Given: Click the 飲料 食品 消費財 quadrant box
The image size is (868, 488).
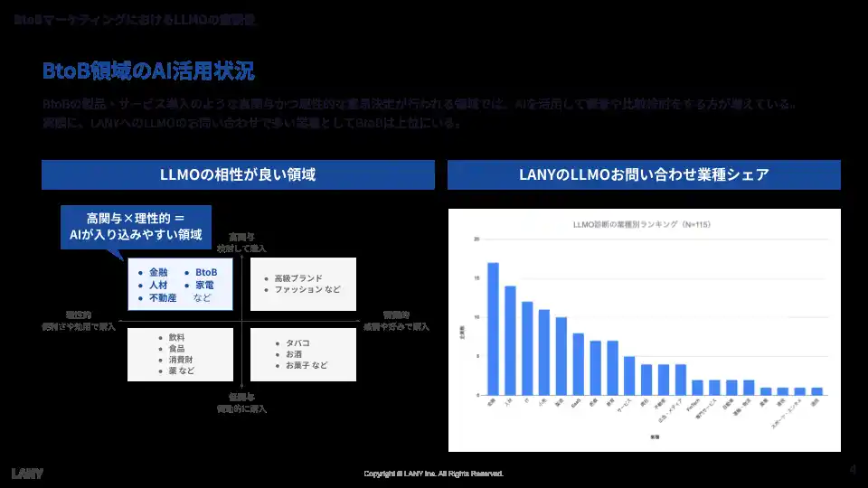Looking at the screenshot, I should click(179, 353).
